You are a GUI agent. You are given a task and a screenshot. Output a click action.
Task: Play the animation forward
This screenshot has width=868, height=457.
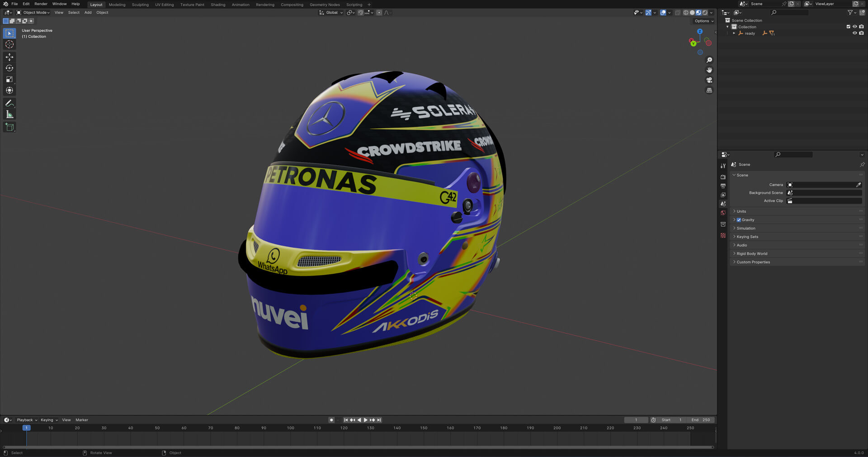[366, 420]
